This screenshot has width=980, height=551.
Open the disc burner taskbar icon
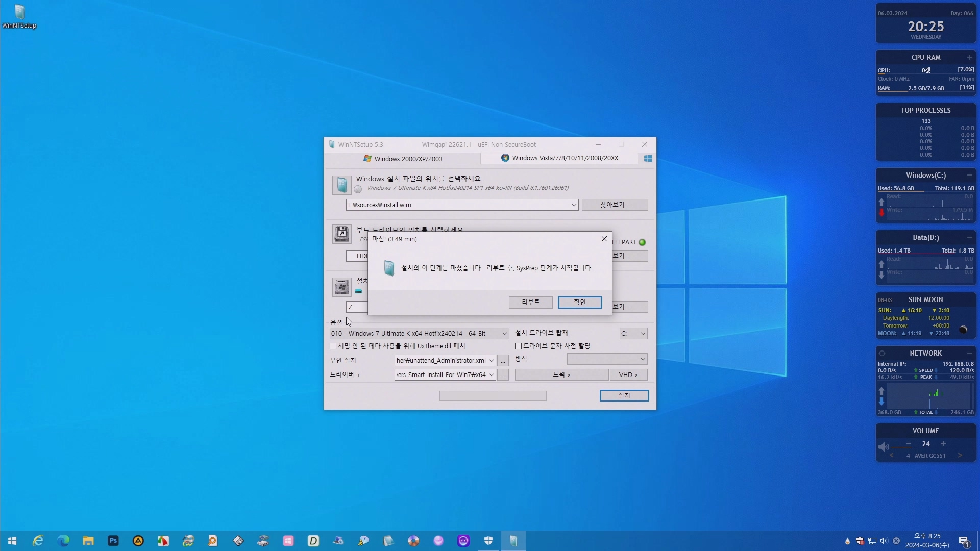(413, 541)
